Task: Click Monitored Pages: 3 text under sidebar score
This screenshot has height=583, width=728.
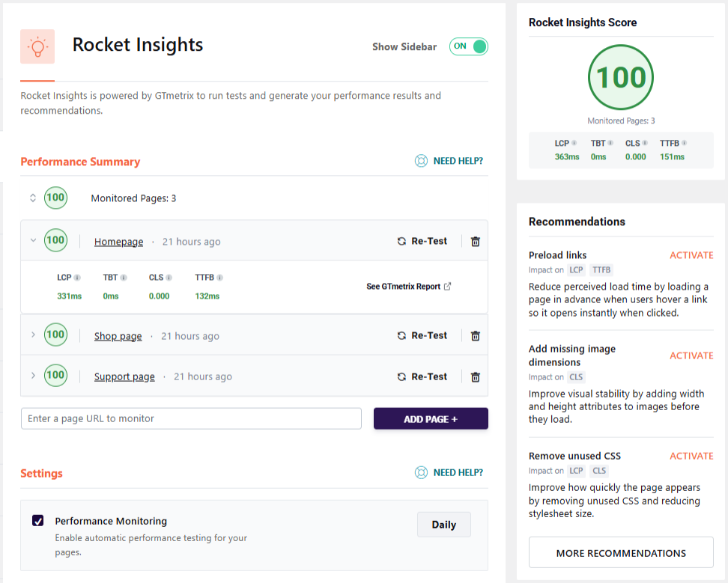Action: tap(621, 120)
